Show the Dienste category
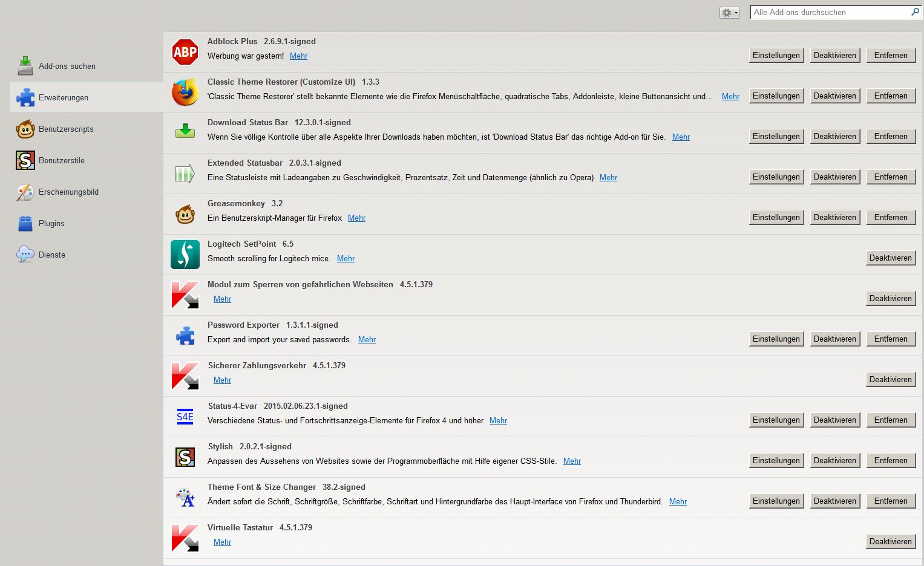 (x=87, y=255)
